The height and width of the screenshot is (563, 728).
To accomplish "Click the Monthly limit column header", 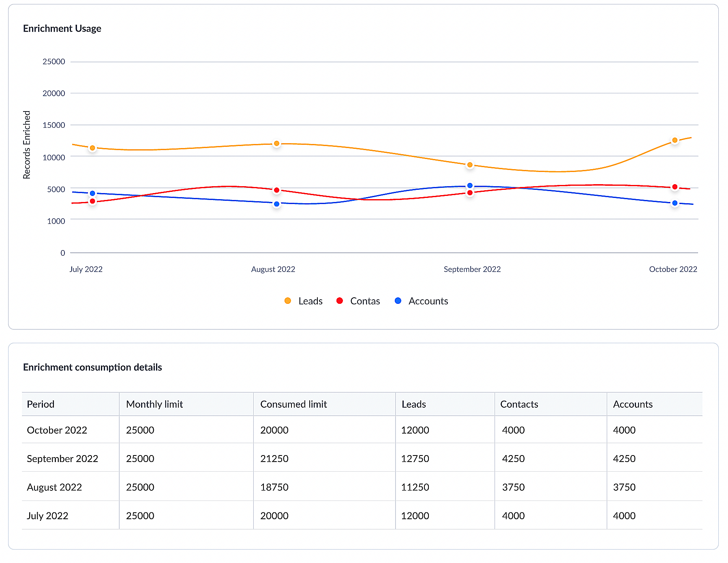I will [154, 404].
